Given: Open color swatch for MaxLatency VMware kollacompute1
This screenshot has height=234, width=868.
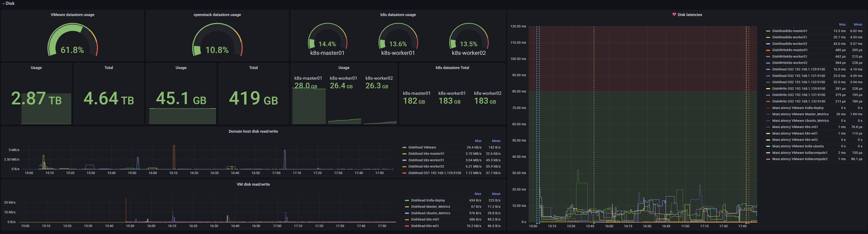Looking at the screenshot, I should pos(768,153).
